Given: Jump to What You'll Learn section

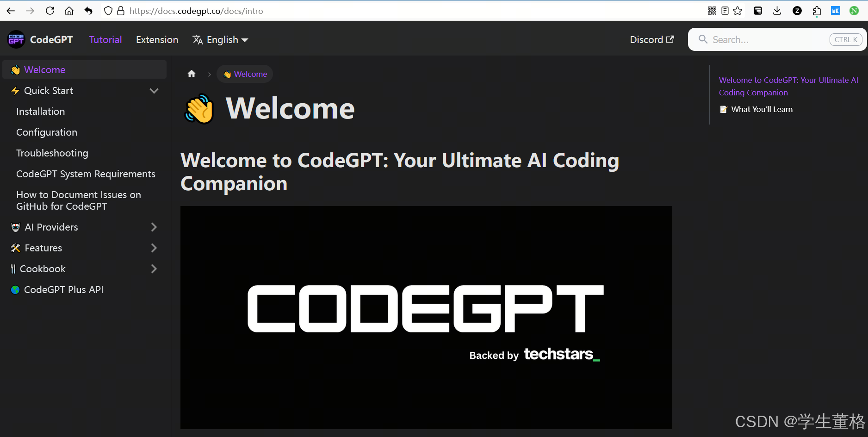Looking at the screenshot, I should (756, 109).
